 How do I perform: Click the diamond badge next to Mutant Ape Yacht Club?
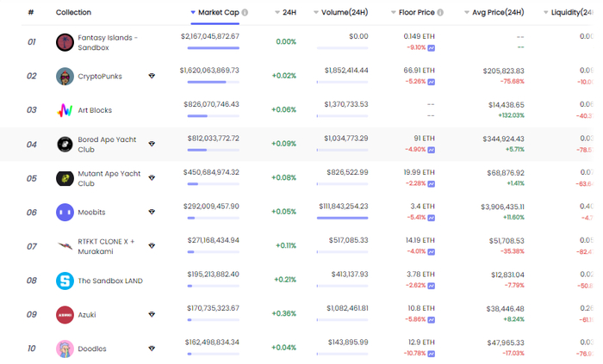pos(152,178)
